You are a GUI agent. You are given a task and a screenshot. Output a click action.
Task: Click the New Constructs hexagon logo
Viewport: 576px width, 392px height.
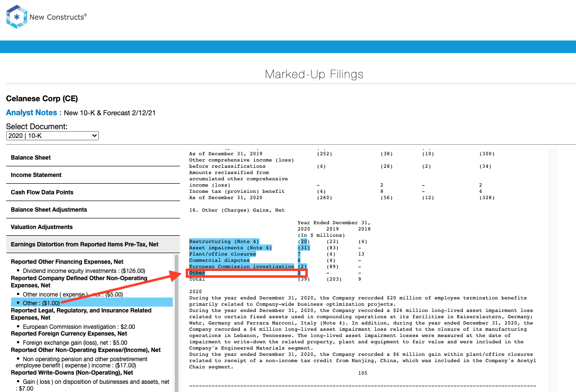(16, 17)
